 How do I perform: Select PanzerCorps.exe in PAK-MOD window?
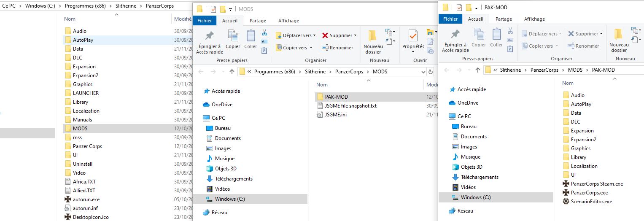(585, 193)
